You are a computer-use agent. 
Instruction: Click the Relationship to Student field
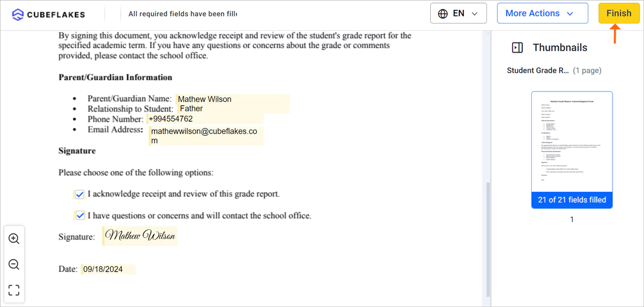233,109
